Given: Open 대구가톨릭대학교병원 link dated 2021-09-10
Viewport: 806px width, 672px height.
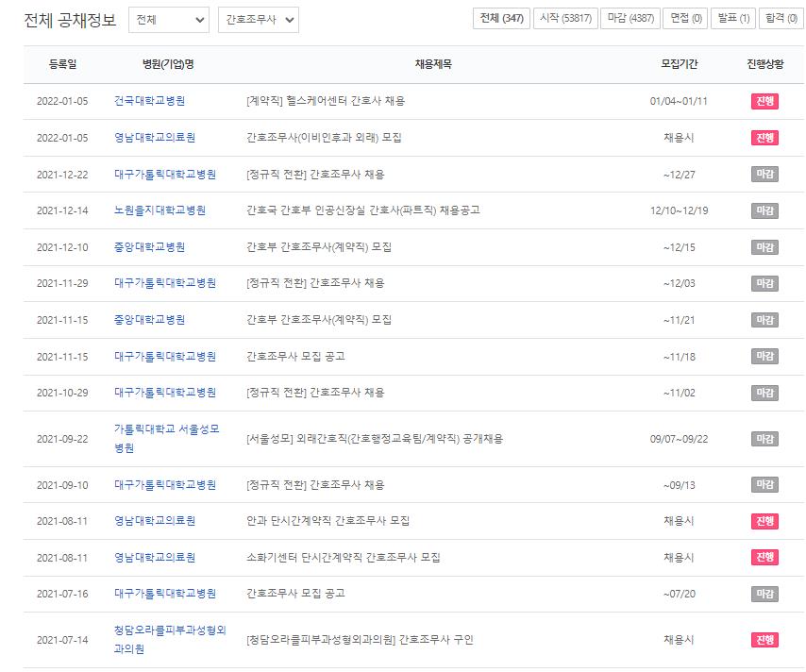Looking at the screenshot, I should tap(165, 485).
